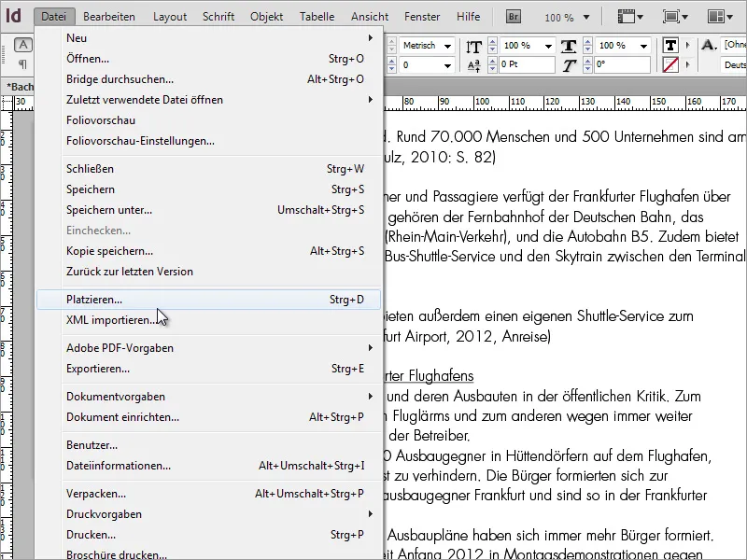Open the Arrange Documents icon dropdown
Image resolution: width=747 pixels, height=560 pixels.
click(720, 17)
